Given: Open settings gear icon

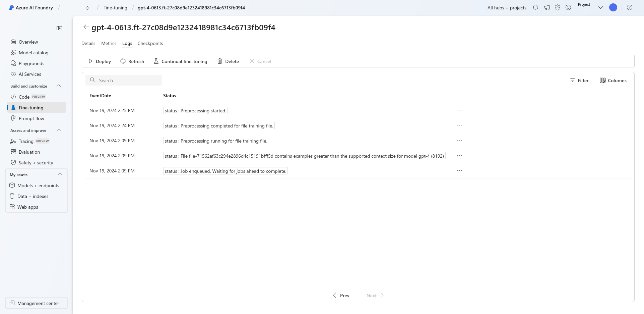Looking at the screenshot, I should pyautogui.click(x=558, y=7).
